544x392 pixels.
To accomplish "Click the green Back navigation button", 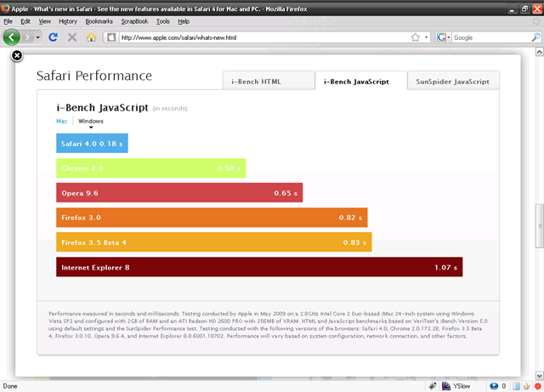I will coord(11,37).
